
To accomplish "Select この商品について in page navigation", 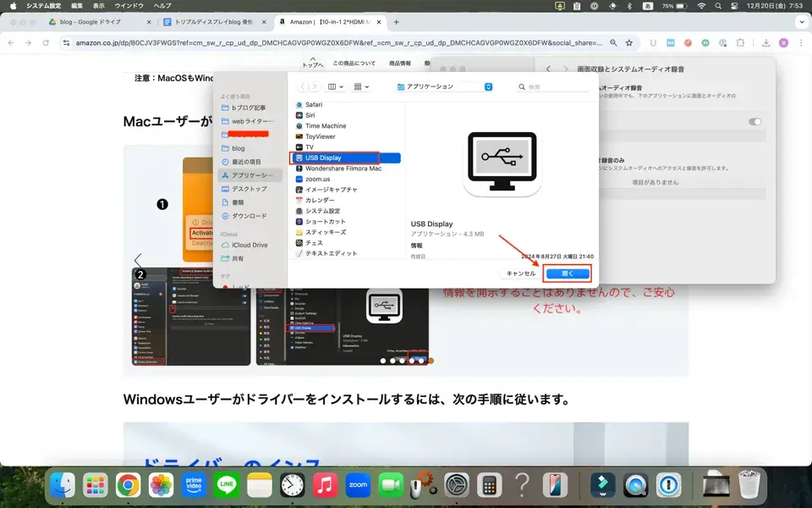I will (x=354, y=63).
